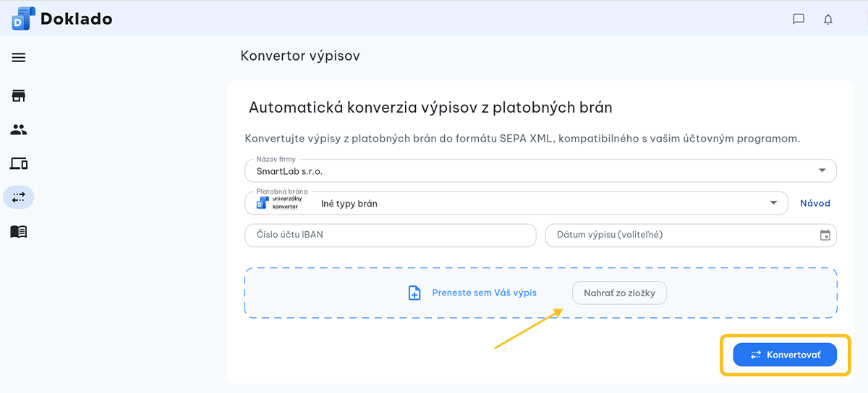Open the store icon in sidebar
The height and width of the screenshot is (393, 868).
(x=19, y=96)
